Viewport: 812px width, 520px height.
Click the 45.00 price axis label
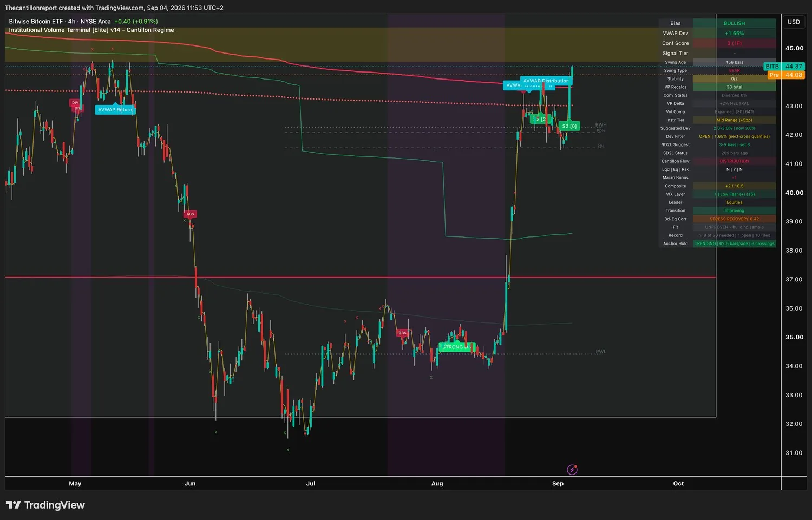(794, 48)
